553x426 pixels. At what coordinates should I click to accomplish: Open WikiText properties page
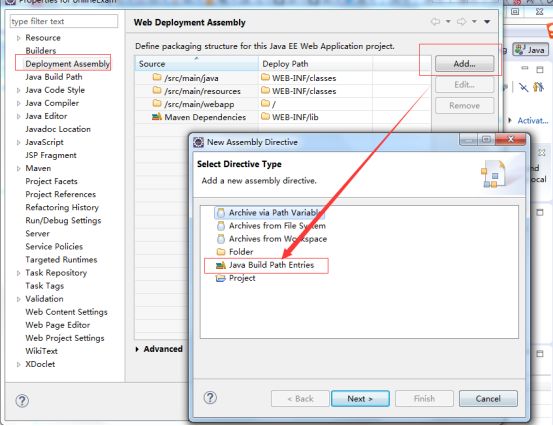[x=41, y=351]
